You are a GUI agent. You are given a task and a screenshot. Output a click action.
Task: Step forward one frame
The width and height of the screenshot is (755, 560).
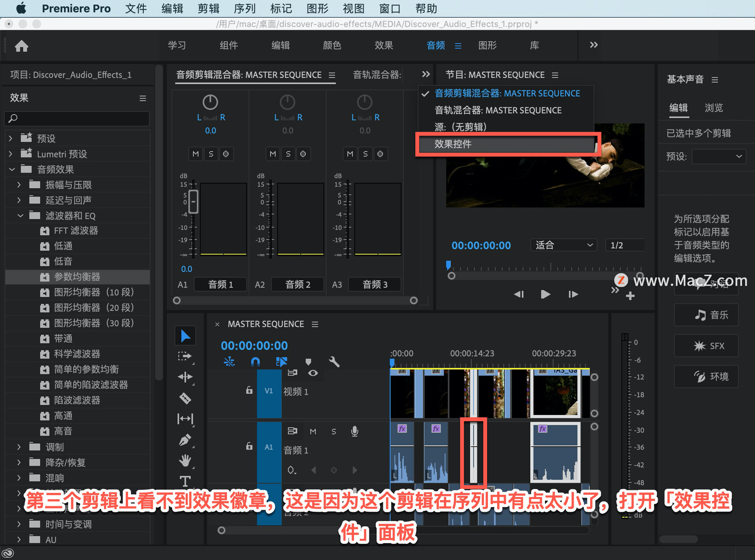pos(573,294)
